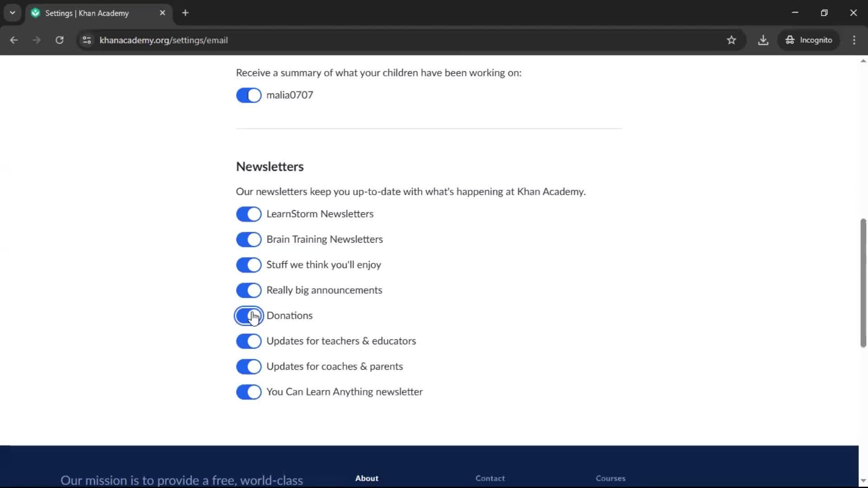Screen dimensions: 868x488
Task: Open the Incognito profile indicator
Action: click(x=809, y=40)
